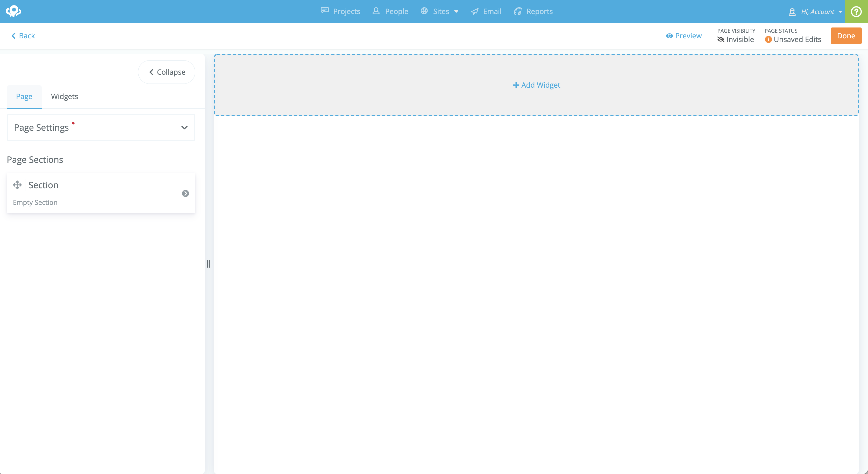Go Back to previous page
This screenshot has width=868, height=474.
pyautogui.click(x=23, y=36)
